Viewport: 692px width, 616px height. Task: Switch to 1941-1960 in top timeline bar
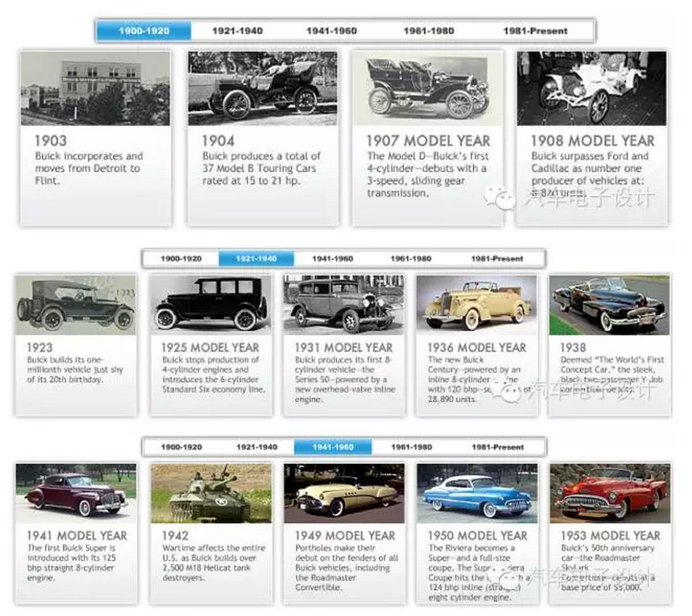click(332, 31)
